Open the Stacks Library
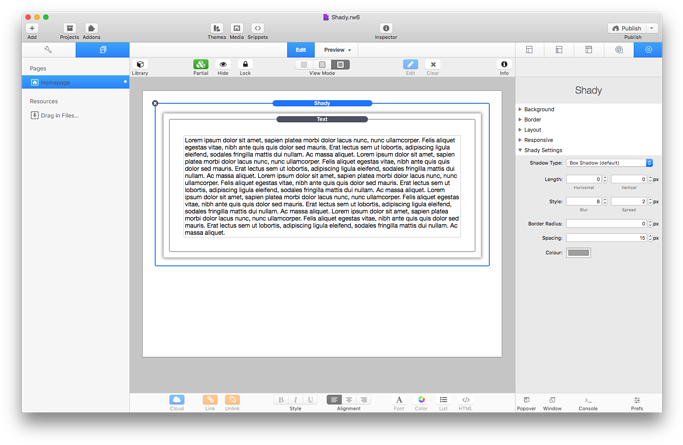 click(x=140, y=66)
